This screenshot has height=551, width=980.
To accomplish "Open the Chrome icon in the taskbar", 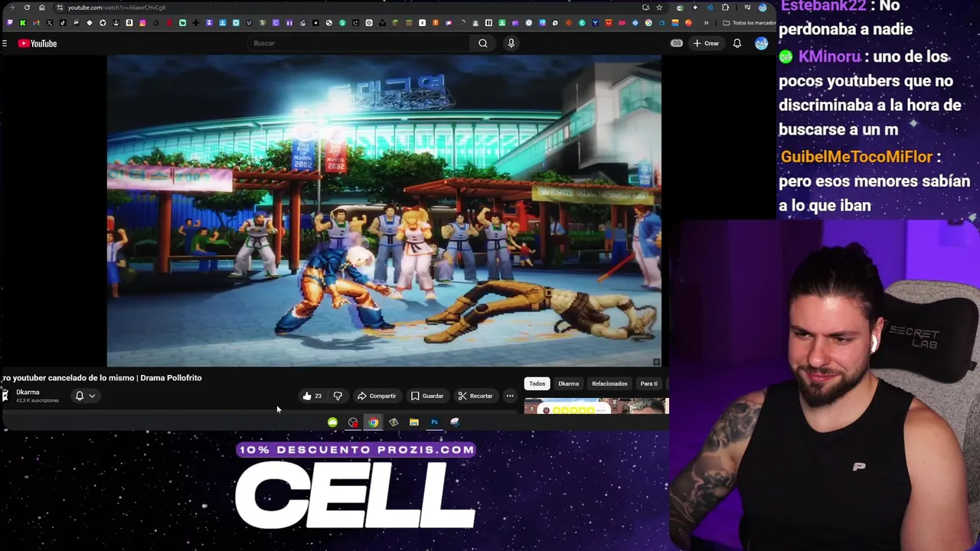I will click(x=373, y=422).
